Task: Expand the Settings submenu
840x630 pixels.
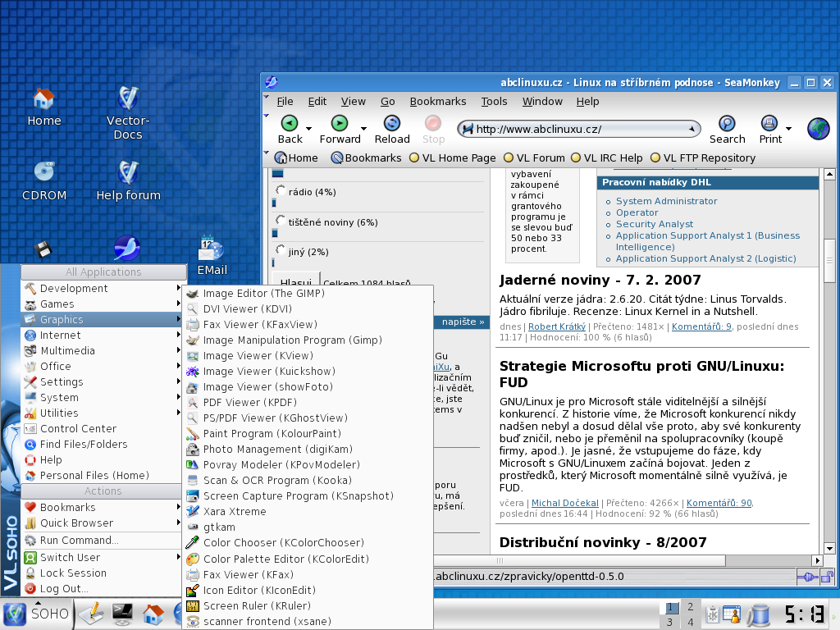Action: pos(103,381)
